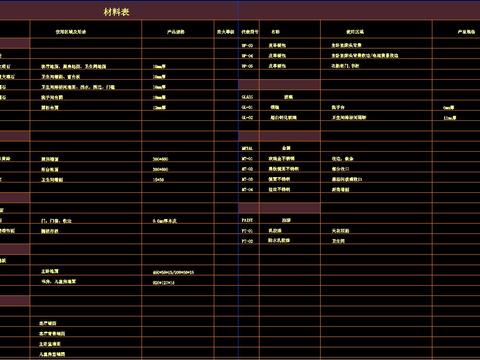The width and height of the screenshot is (480, 360).
Task: Click the MT-04 material code
Action: coord(247,190)
